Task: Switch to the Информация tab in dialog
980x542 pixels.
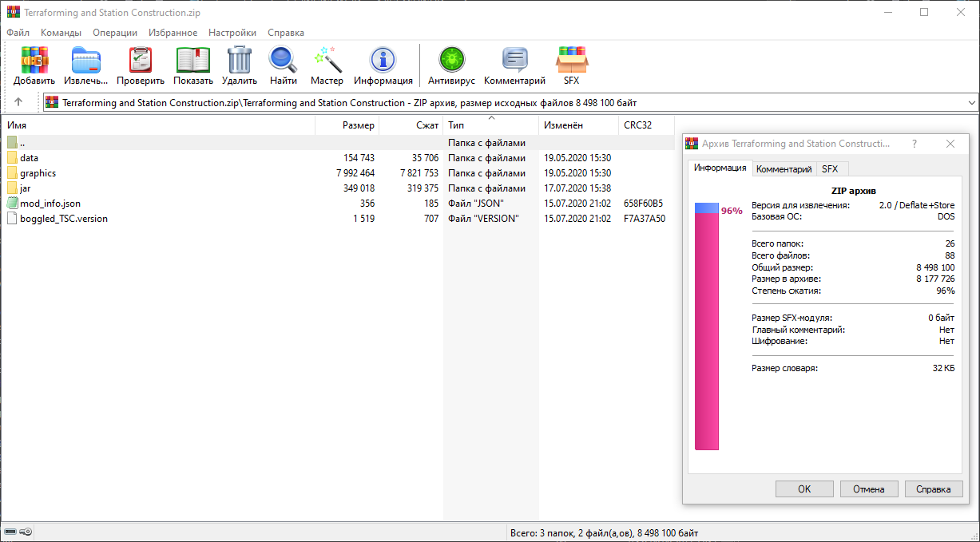Action: tap(720, 168)
